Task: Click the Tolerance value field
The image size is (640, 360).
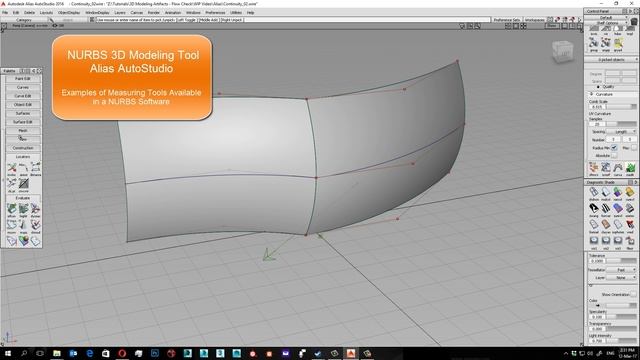Action: click(x=597, y=261)
